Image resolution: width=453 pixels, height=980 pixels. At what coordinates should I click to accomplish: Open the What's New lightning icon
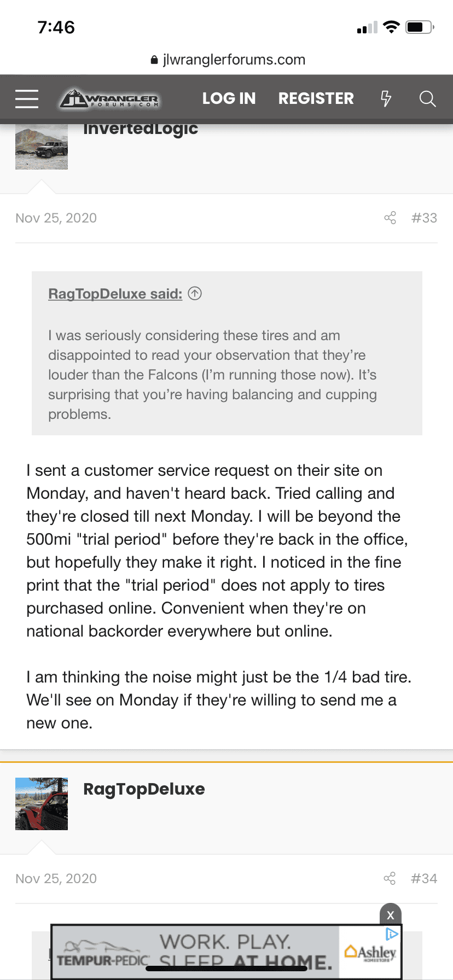tap(386, 98)
